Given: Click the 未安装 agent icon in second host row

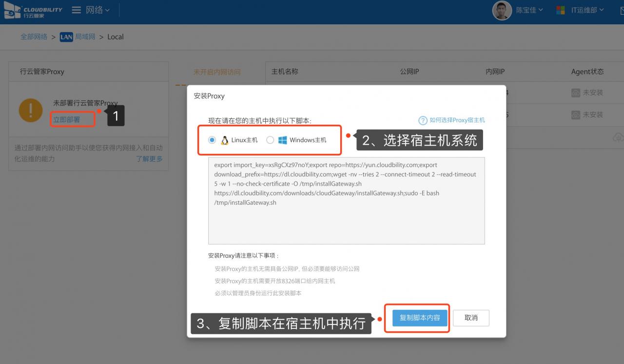Looking at the screenshot, I should point(576,115).
